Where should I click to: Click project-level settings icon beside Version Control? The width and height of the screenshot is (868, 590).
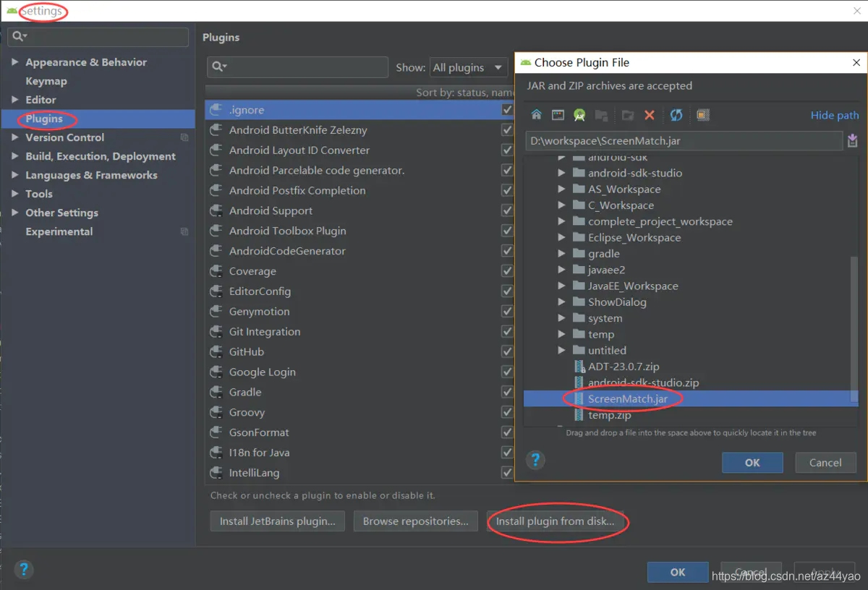coord(184,137)
